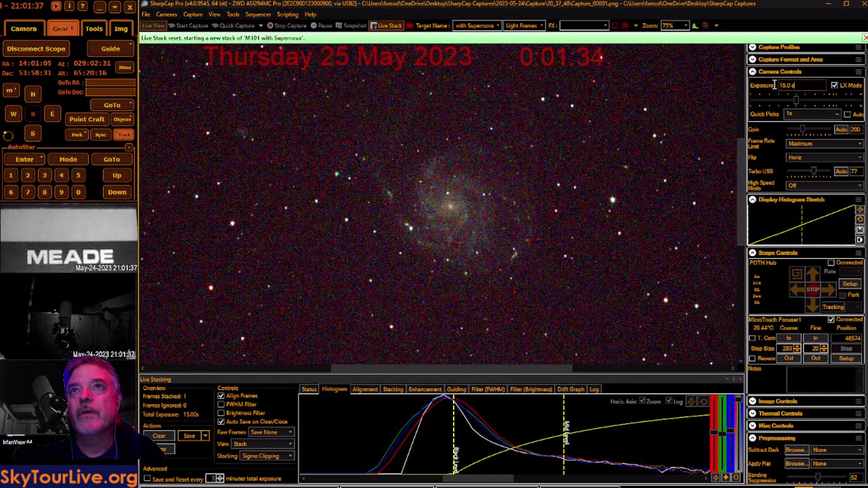868x488 pixels.
Task: Click the red STOP scope button
Action: (812, 289)
